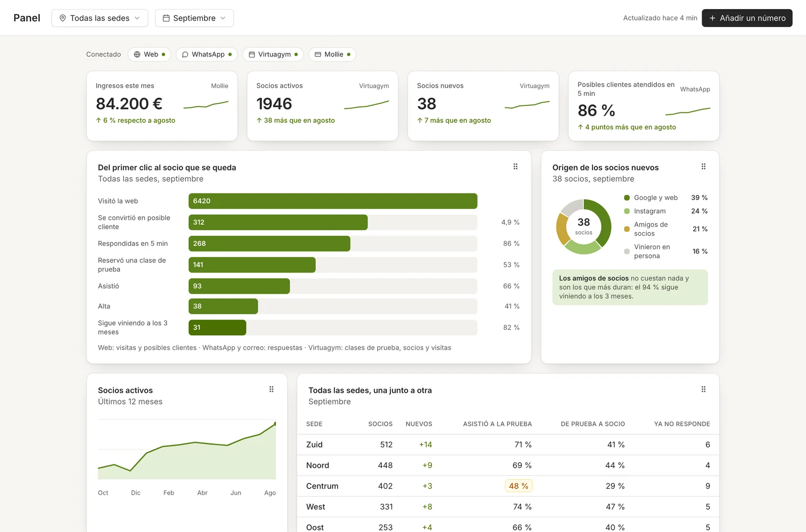The height and width of the screenshot is (532, 806).
Task: Open the sedes table card handle
Action: click(x=704, y=389)
